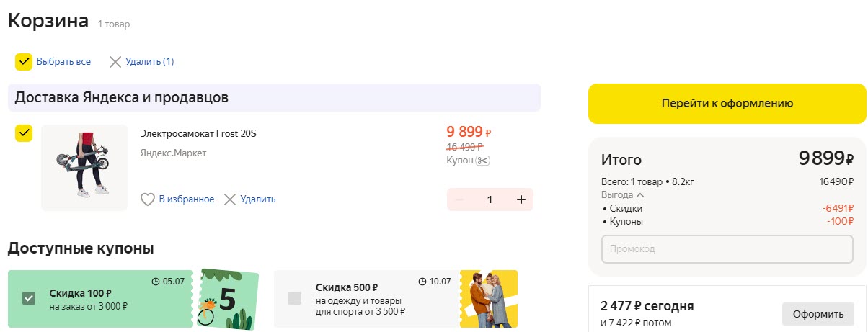Click the Промокод input field
The width and height of the screenshot is (868, 332).
tap(727, 248)
